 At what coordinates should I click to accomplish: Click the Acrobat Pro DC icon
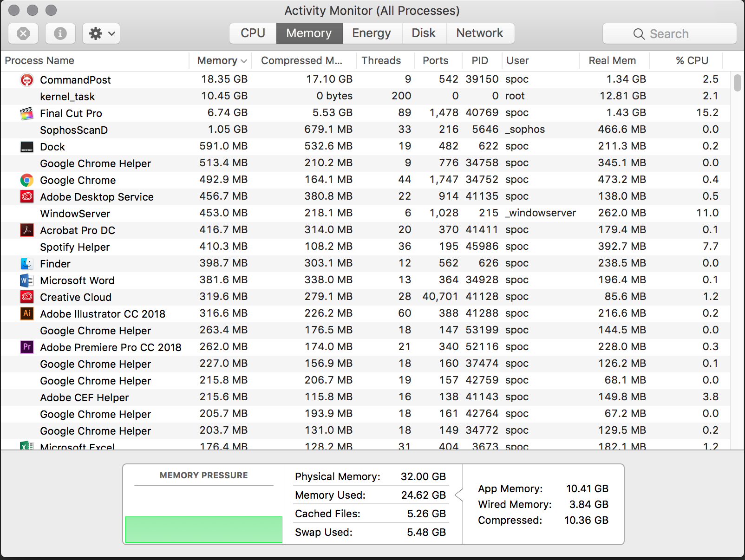pyautogui.click(x=26, y=230)
